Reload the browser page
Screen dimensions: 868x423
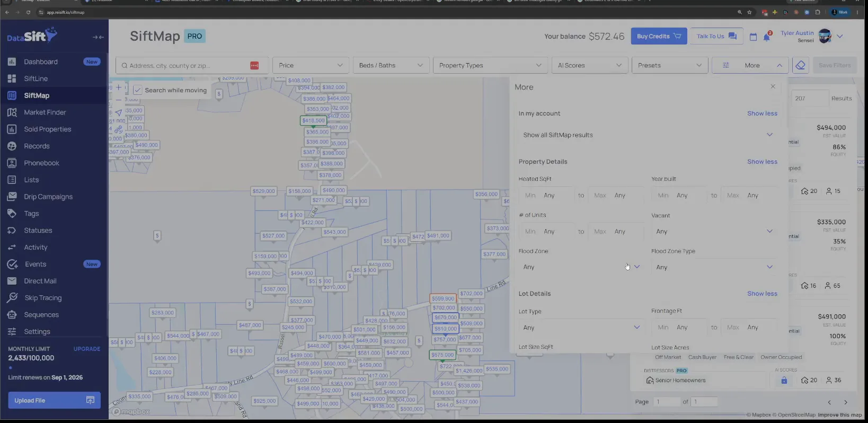[28, 12]
